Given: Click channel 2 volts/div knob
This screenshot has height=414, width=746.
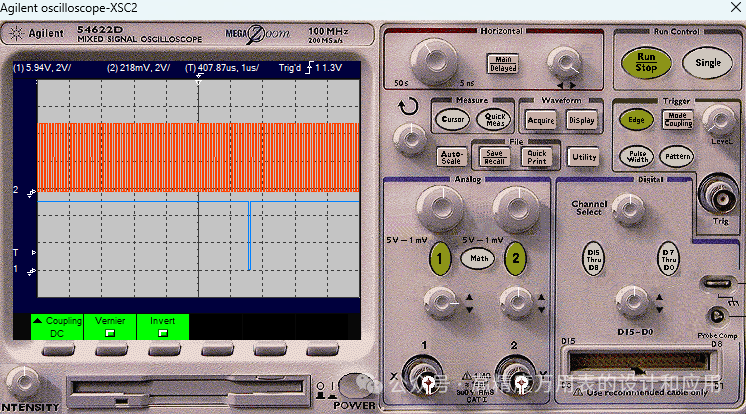Looking at the screenshot, I should (x=516, y=208).
